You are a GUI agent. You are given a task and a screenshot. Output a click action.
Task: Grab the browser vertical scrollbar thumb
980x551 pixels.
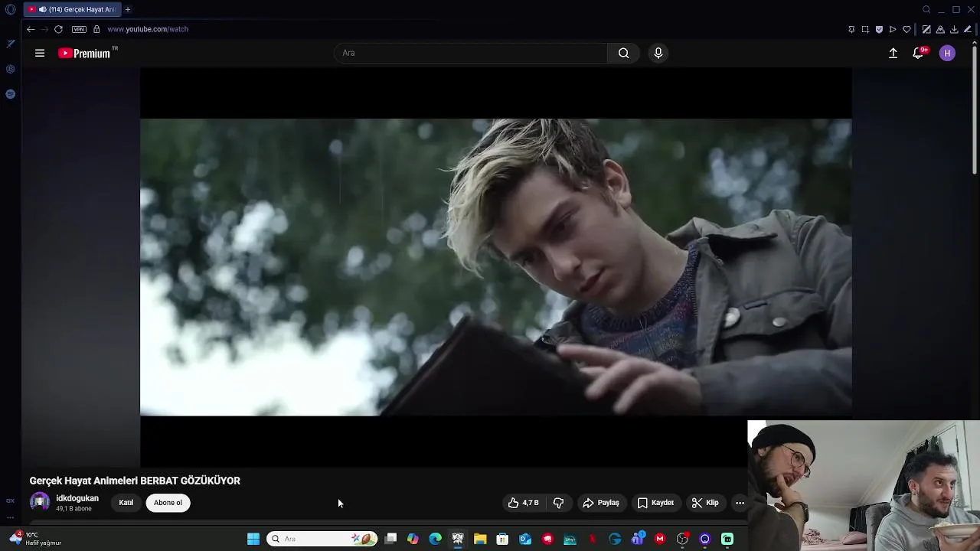tap(975, 111)
